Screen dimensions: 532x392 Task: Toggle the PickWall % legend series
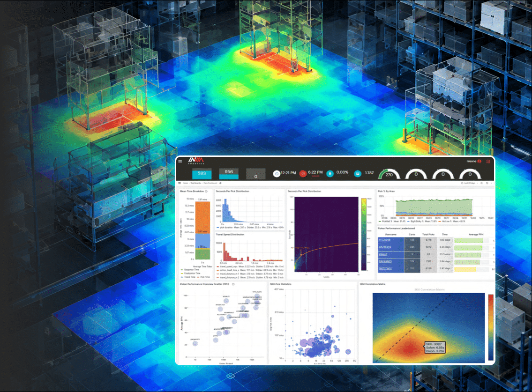pyautogui.click(x=386, y=222)
